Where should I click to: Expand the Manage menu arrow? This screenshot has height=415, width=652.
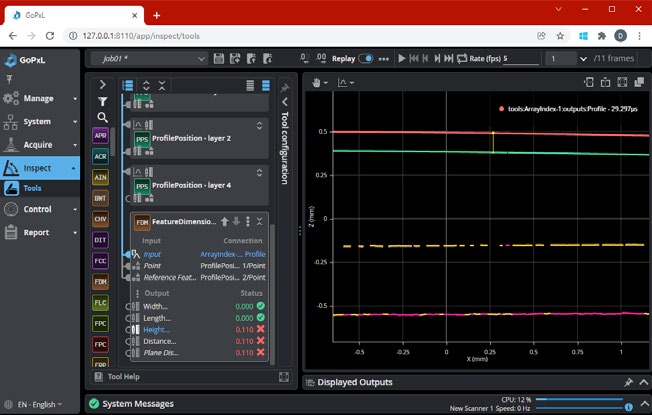pos(75,99)
